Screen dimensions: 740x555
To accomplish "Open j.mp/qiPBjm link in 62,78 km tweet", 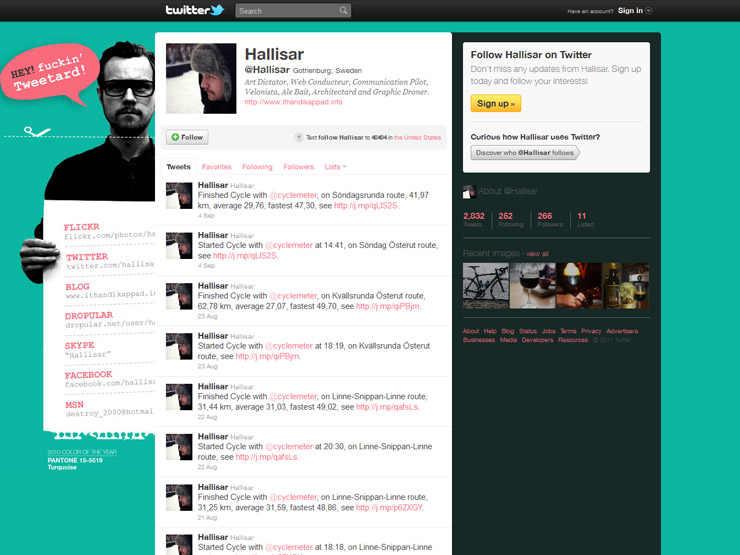I will (388, 306).
